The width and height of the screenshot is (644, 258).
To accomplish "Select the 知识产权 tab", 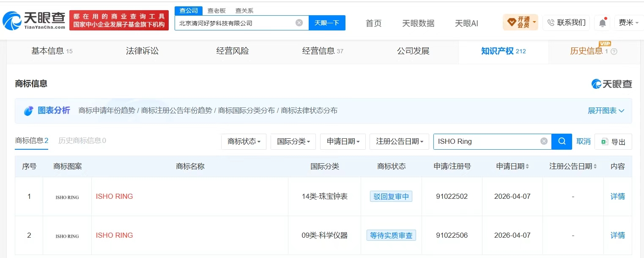I will (x=503, y=51).
